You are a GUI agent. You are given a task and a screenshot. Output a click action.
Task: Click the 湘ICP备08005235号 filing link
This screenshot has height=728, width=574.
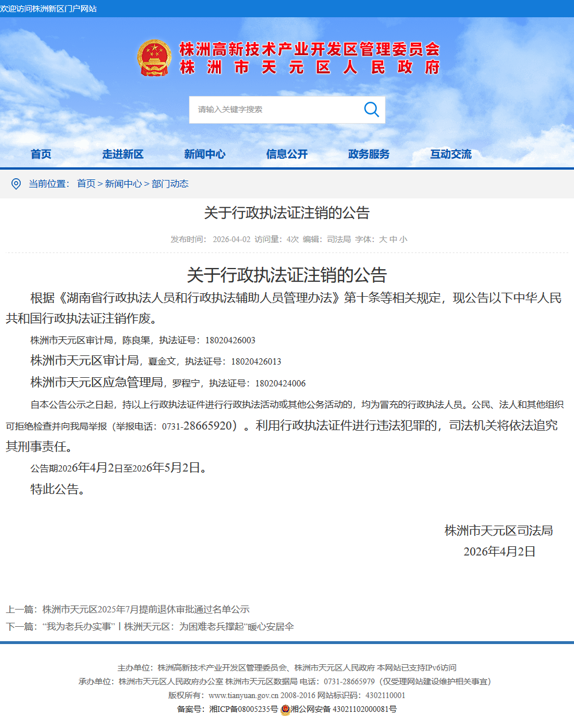[244, 709]
